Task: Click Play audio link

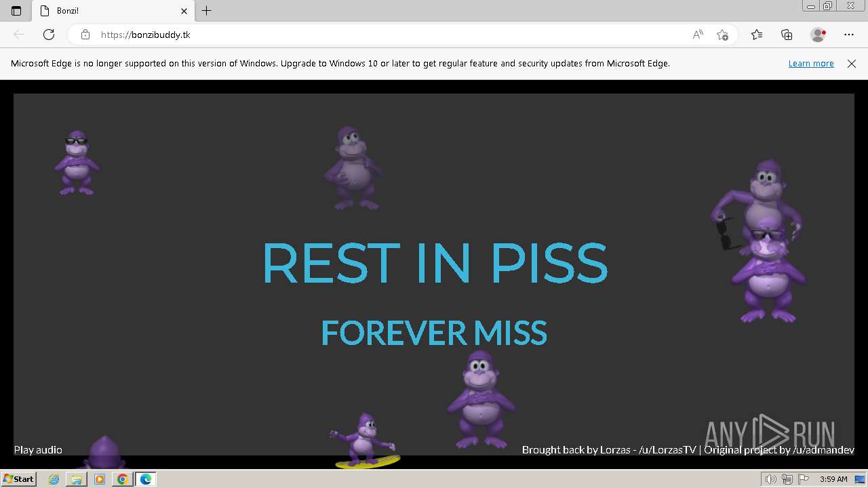Action: pos(38,449)
